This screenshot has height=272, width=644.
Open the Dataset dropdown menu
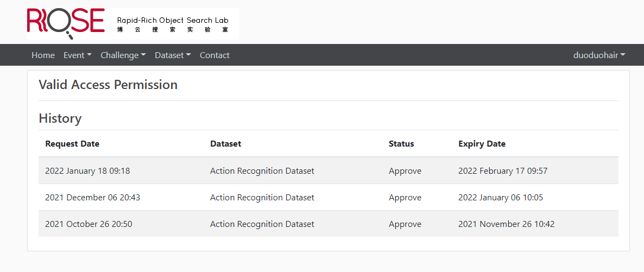tap(173, 55)
